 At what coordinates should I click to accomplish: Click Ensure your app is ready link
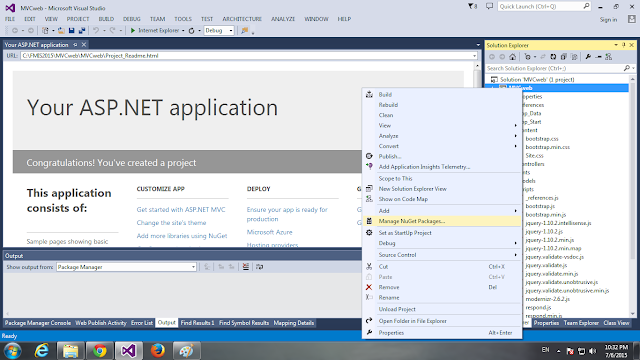point(287,214)
